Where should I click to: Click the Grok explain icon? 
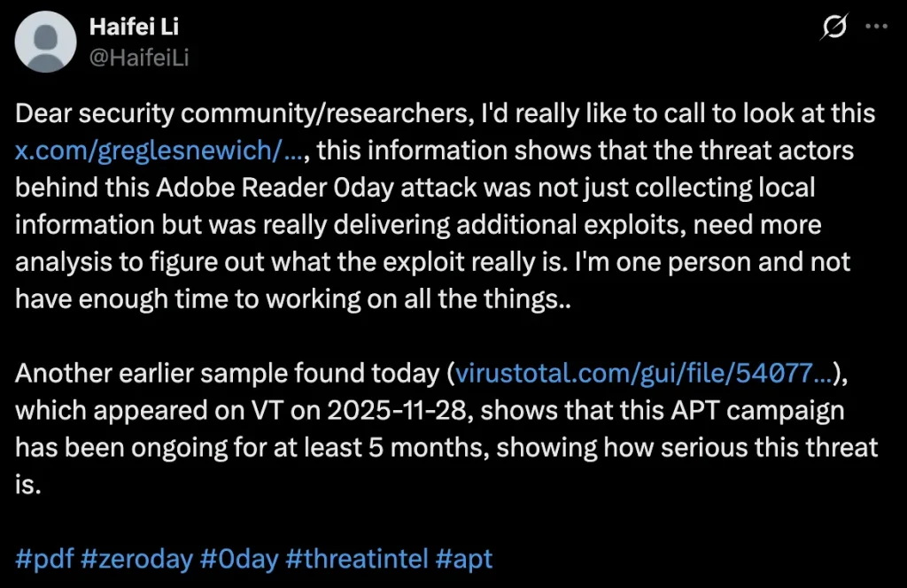pos(833,29)
